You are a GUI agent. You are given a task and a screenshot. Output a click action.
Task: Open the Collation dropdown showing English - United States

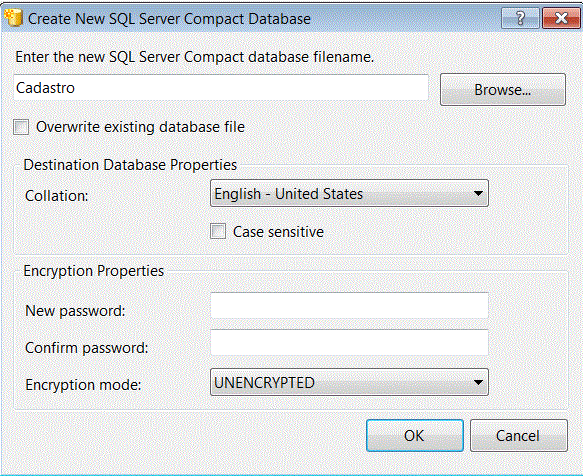[349, 193]
